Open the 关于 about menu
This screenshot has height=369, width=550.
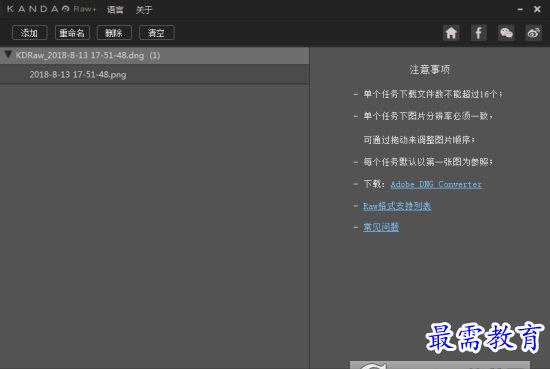coord(144,10)
